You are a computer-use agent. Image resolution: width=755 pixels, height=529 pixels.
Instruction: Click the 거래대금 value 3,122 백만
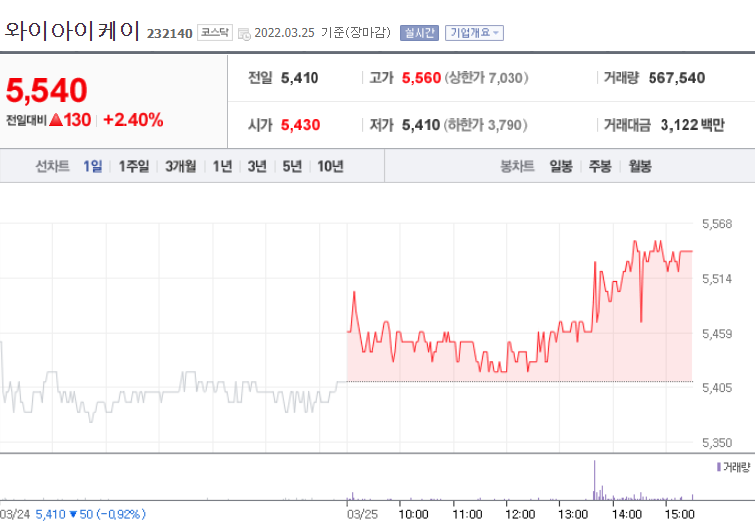pos(692,125)
